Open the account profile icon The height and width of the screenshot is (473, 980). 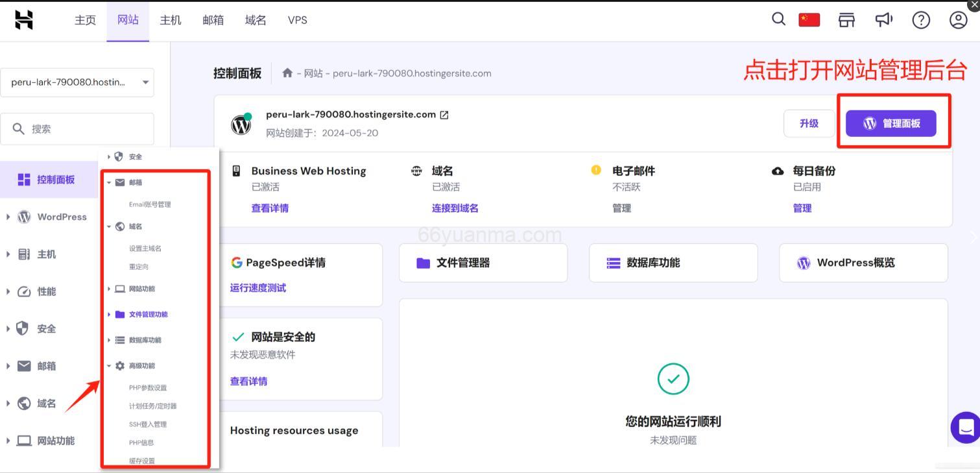point(958,19)
